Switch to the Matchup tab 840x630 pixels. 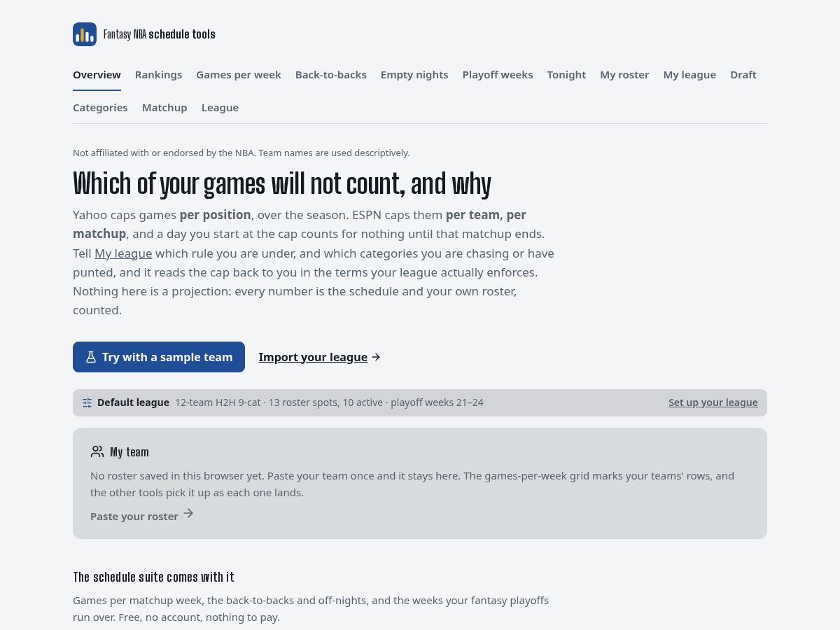[164, 108]
